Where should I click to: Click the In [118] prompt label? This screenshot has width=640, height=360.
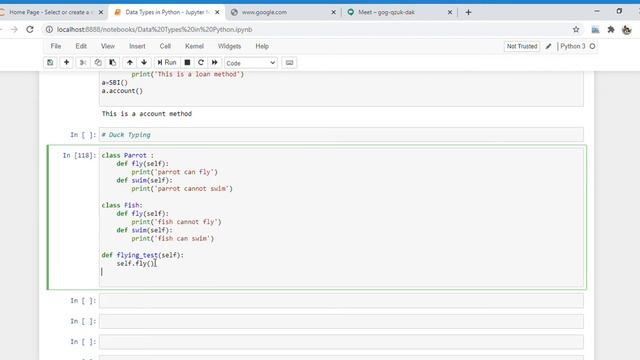(79, 156)
